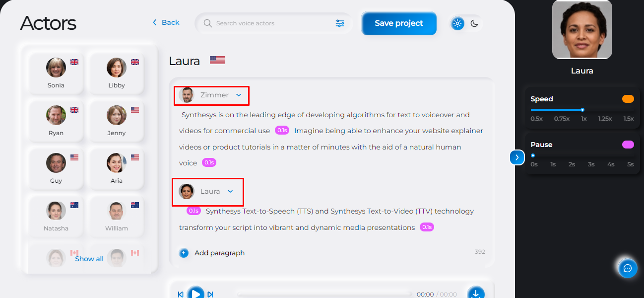Select voice actor Natasha

point(56,216)
